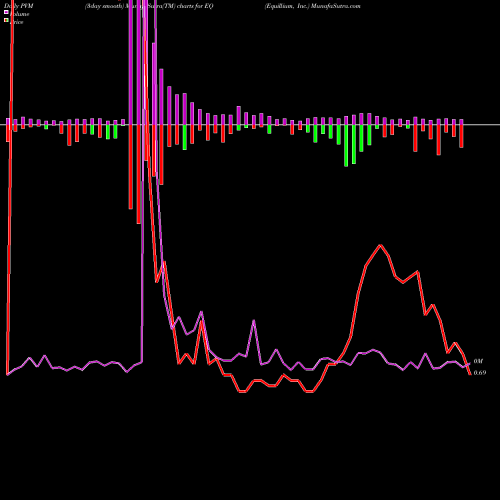Click the 0.69 price value label
Screen dimensions: 500x500
coord(480,373)
